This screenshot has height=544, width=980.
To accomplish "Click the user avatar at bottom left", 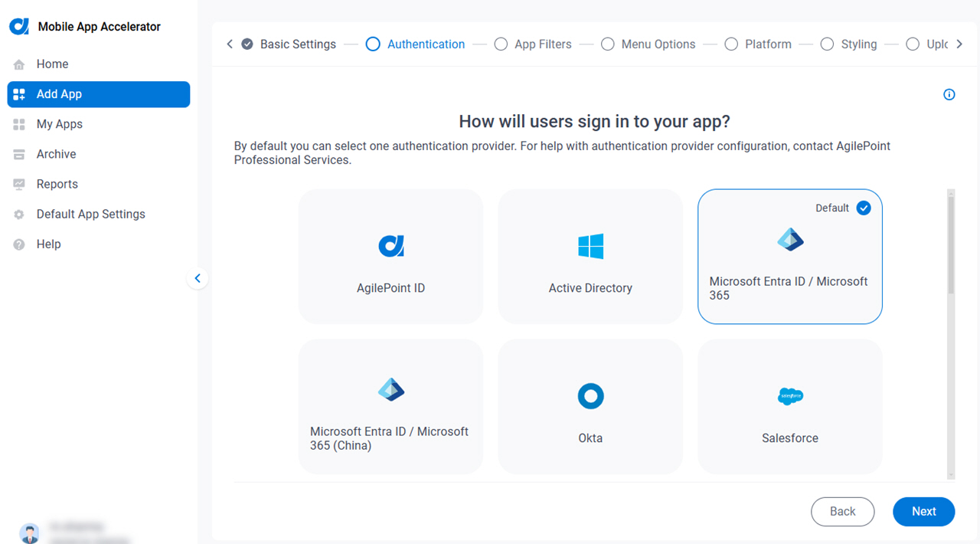I will click(29, 533).
